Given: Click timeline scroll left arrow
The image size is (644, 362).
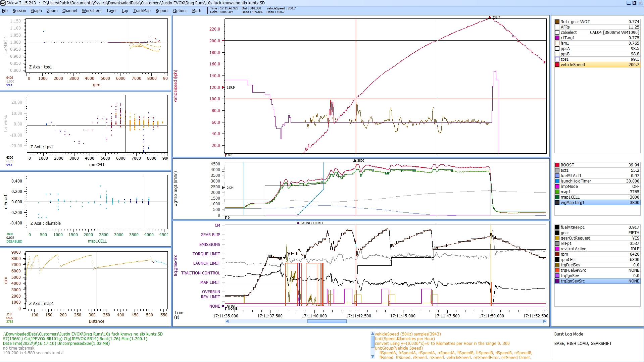Looking at the screenshot, I should coord(227,321).
